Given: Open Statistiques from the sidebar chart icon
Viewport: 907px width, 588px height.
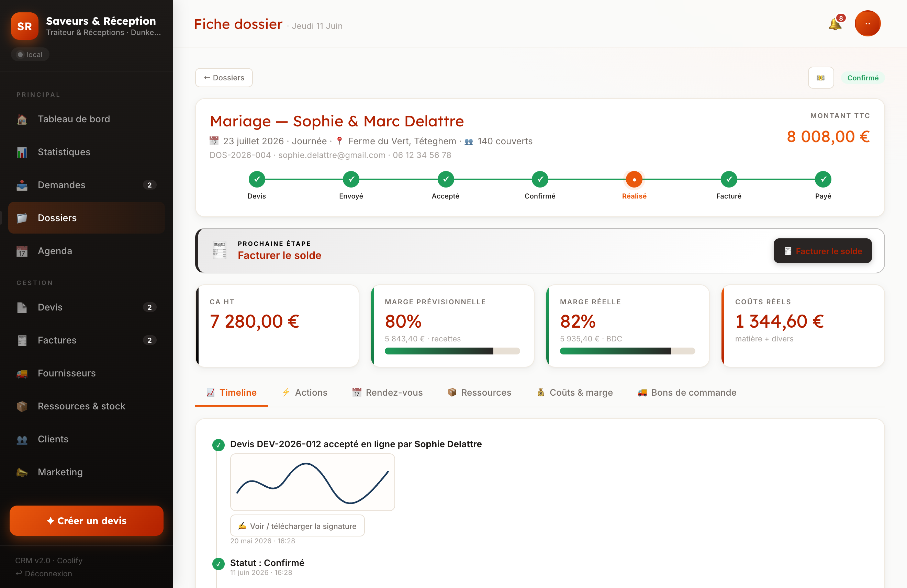Looking at the screenshot, I should pyautogui.click(x=22, y=152).
